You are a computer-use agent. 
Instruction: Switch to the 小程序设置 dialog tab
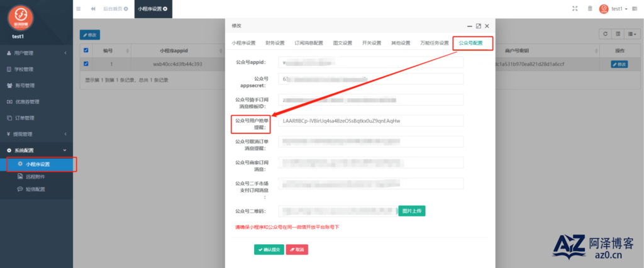click(243, 43)
